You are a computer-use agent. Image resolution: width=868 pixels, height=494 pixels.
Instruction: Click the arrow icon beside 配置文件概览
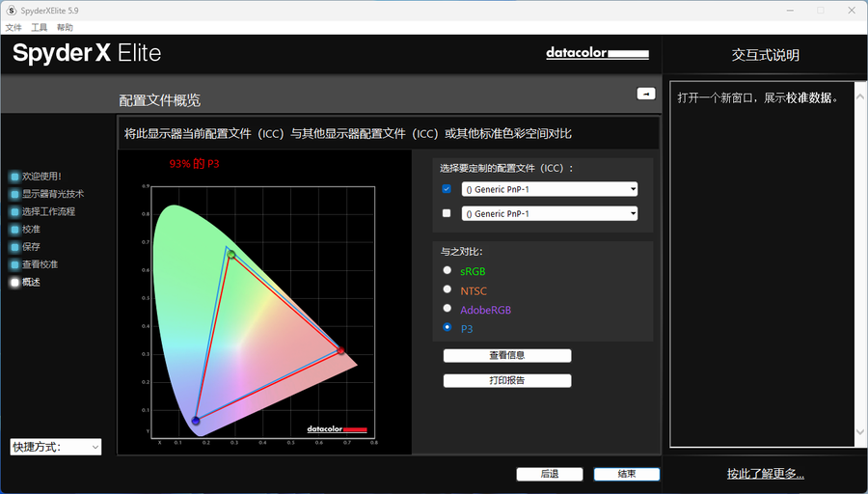point(646,94)
